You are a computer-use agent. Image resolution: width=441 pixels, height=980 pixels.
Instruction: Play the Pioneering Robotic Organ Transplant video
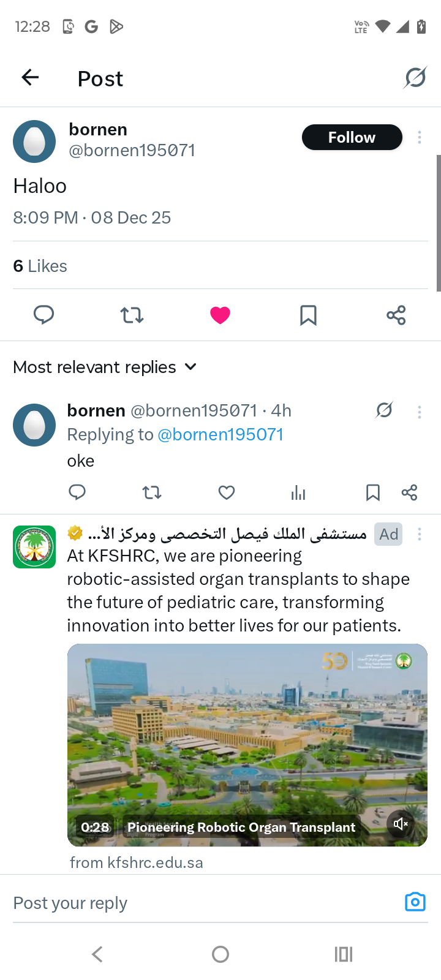(247, 741)
